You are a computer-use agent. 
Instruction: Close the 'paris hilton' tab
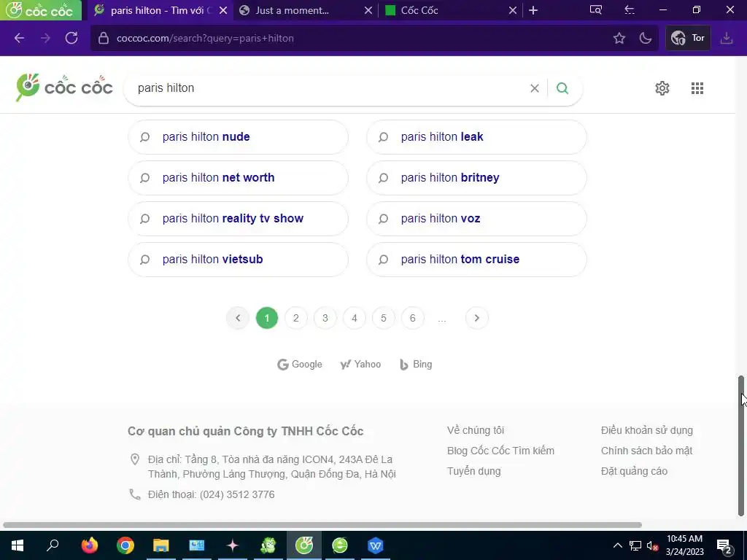click(223, 10)
